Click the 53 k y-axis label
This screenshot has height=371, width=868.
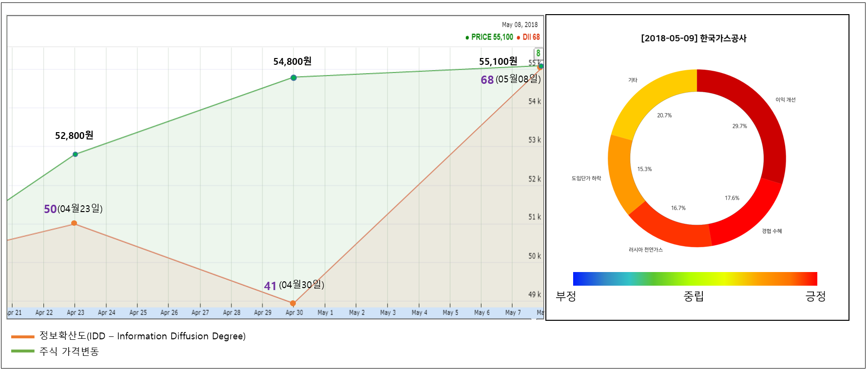point(535,140)
